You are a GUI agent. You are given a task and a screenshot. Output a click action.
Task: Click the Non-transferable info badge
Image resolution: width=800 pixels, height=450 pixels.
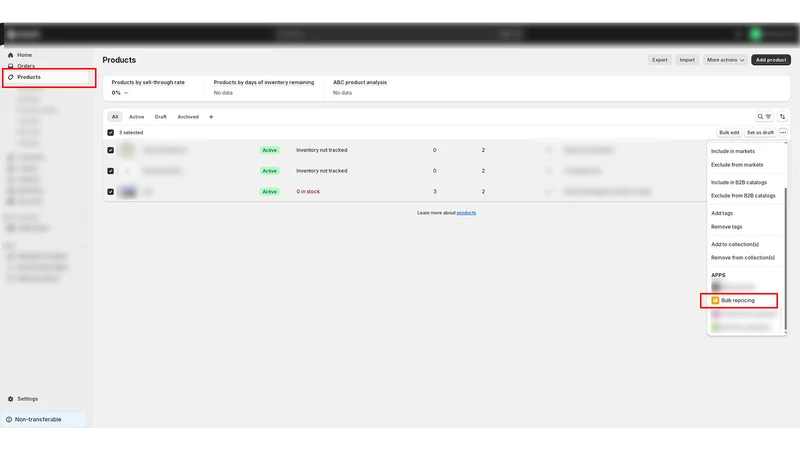click(x=44, y=419)
